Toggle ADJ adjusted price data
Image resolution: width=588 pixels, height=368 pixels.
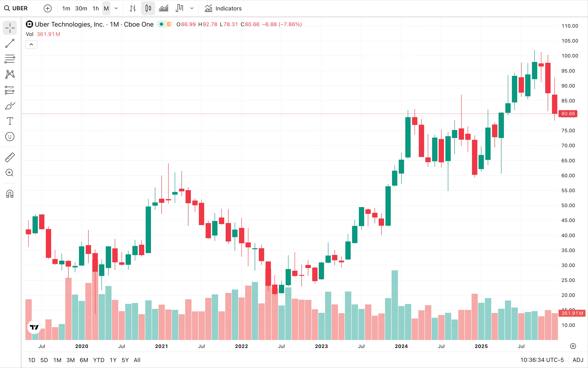[x=578, y=360]
